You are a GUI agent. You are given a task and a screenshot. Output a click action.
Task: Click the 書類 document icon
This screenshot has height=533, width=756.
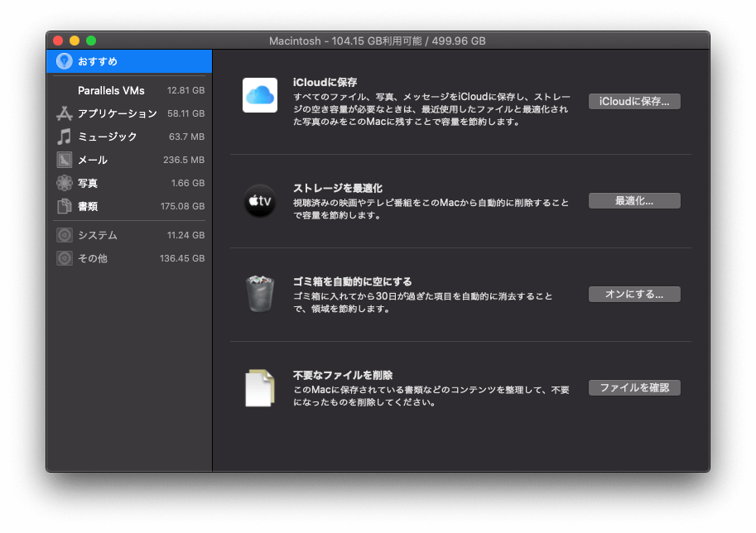[63, 206]
